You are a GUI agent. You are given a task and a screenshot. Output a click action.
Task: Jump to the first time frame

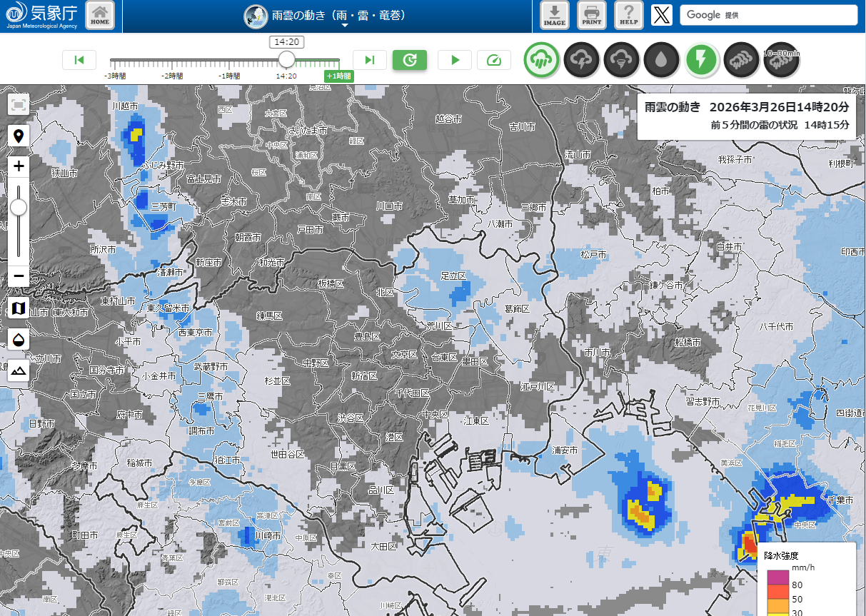tap(79, 60)
